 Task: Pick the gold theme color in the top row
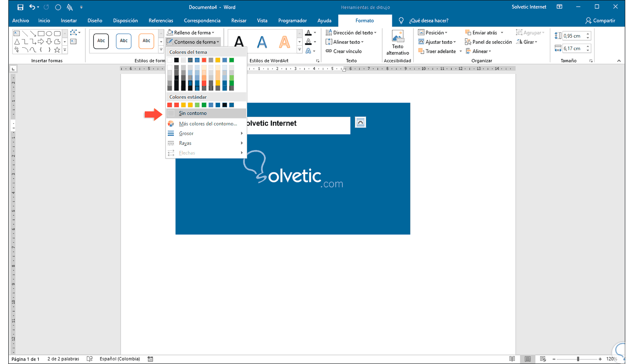(218, 60)
